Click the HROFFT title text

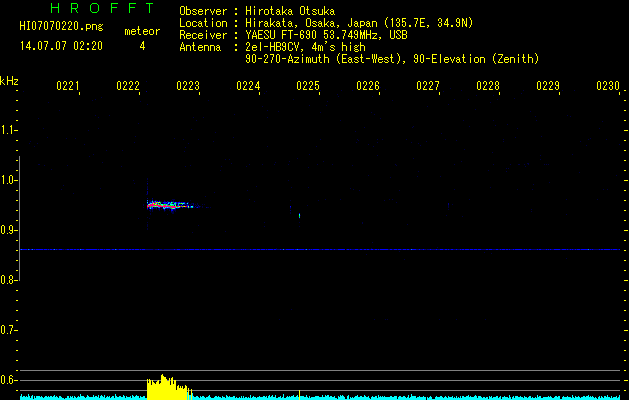click(103, 8)
